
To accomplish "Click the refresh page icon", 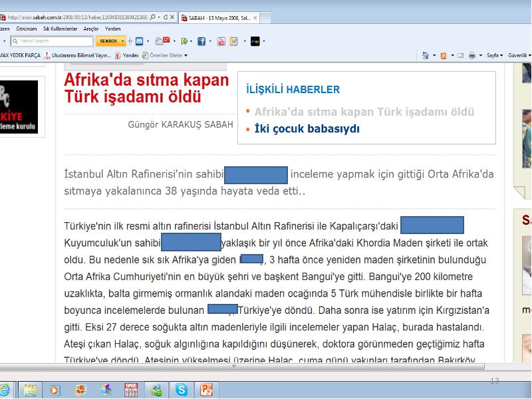I will 166,17.
